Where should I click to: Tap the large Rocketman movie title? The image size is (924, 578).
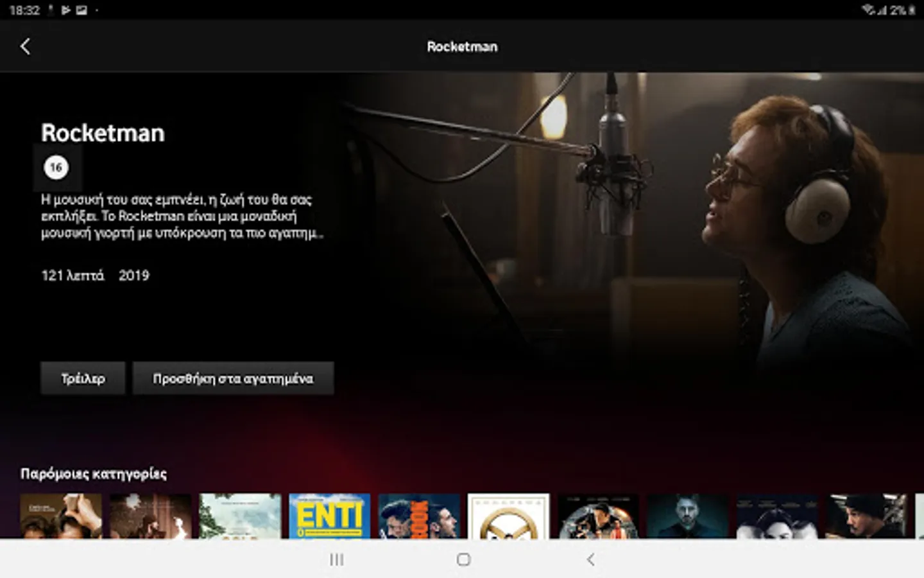103,133
